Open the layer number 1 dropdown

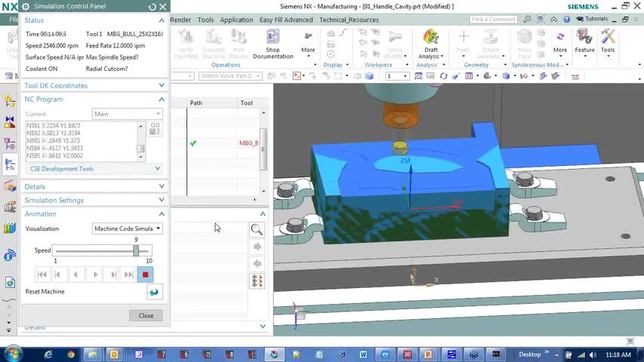(x=397, y=76)
